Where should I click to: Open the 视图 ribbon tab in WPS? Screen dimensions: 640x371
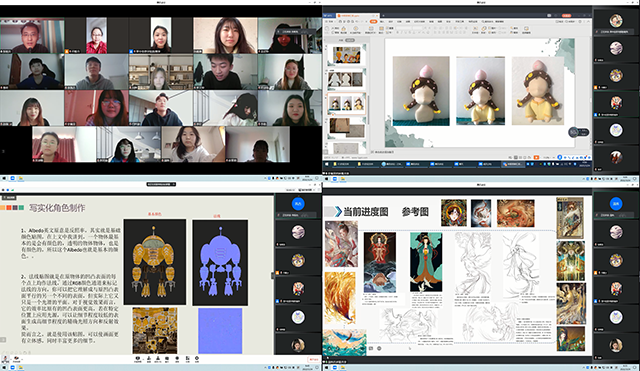point(440,21)
